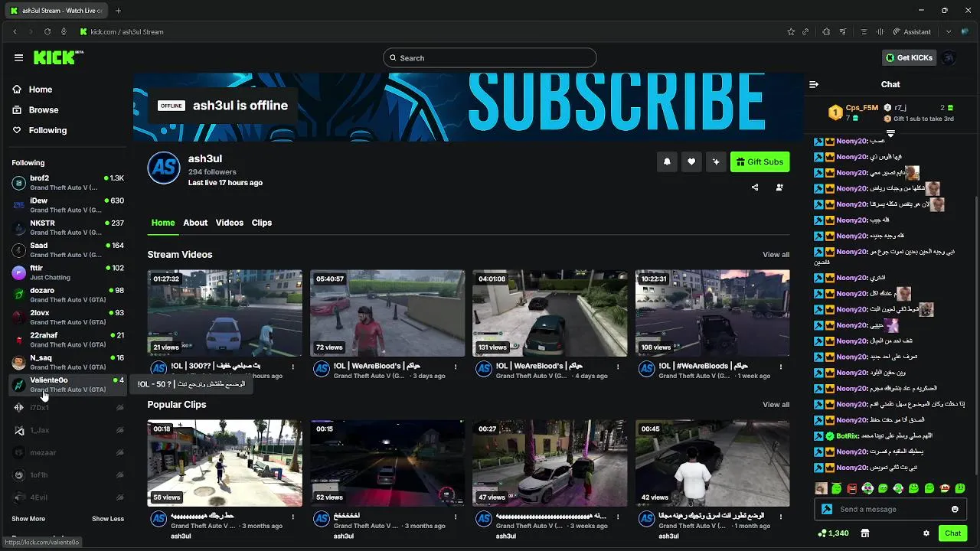980x551 pixels.
Task: Bookmark page with star icon
Action: click(791, 31)
